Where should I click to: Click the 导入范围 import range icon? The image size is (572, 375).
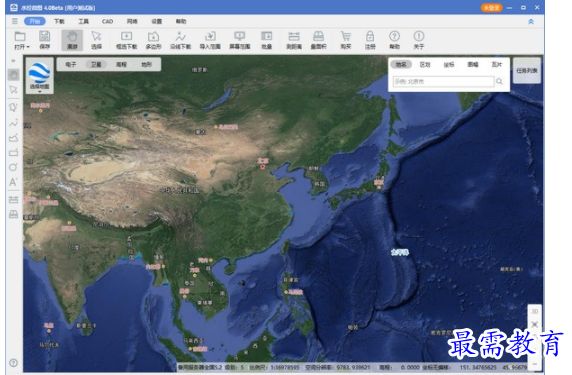(210, 40)
